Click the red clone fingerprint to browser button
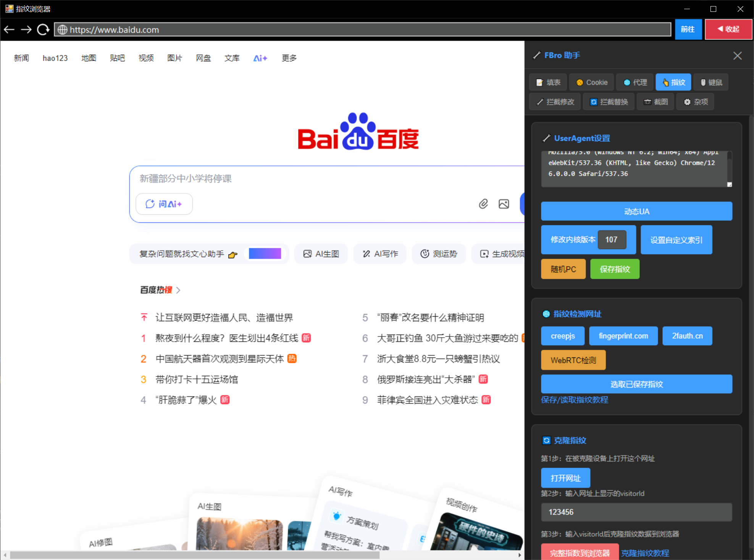Viewport: 754px width, 560px height. pyautogui.click(x=580, y=552)
